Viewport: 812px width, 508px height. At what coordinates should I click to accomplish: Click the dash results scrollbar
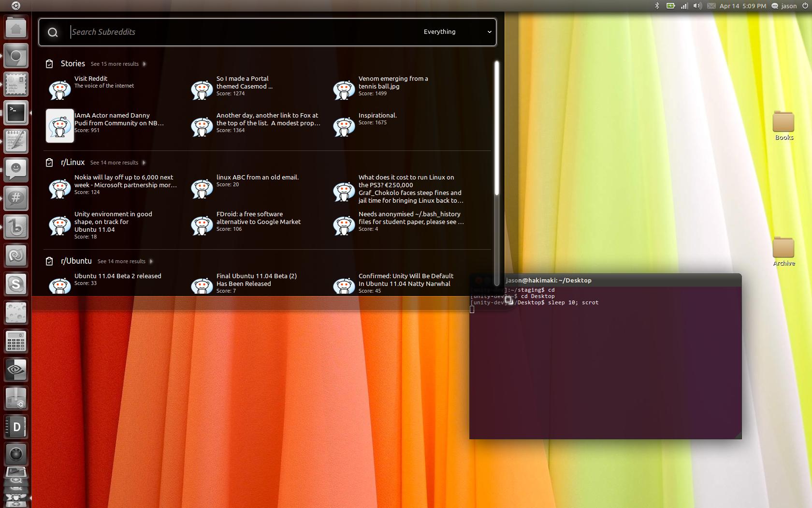click(496, 128)
